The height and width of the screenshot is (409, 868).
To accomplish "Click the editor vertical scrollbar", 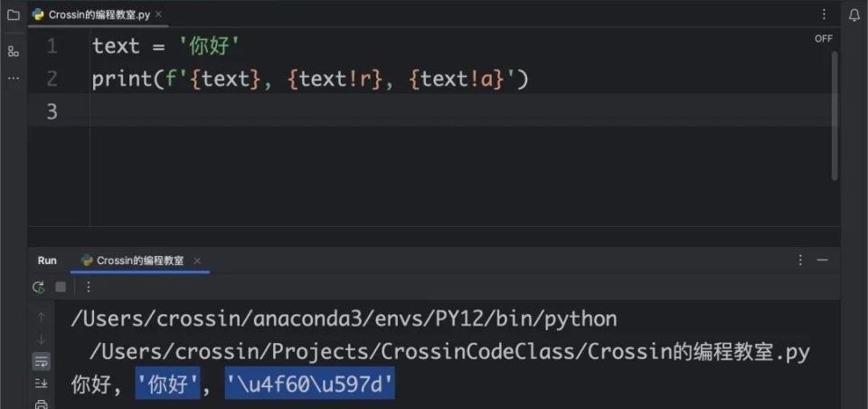I will coord(835,115).
